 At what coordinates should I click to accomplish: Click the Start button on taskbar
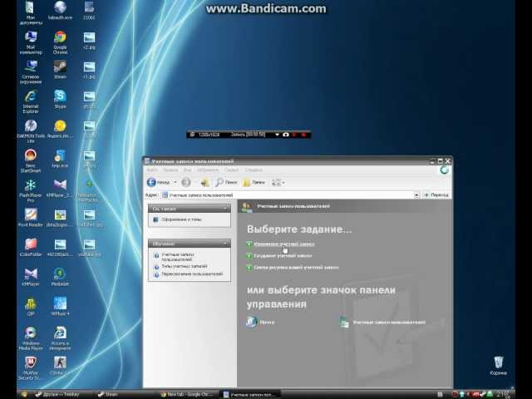[24, 394]
